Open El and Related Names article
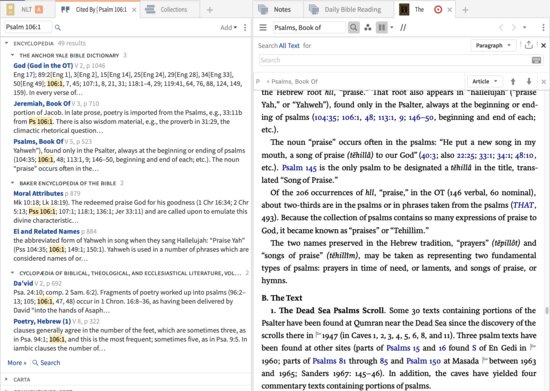The height and width of the screenshot is (391, 550). 46,231
